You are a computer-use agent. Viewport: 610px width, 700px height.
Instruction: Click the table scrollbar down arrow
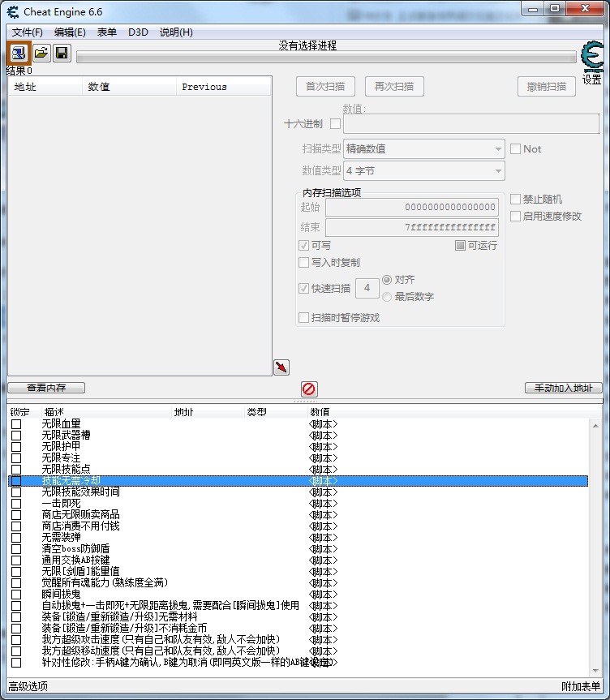tap(595, 671)
